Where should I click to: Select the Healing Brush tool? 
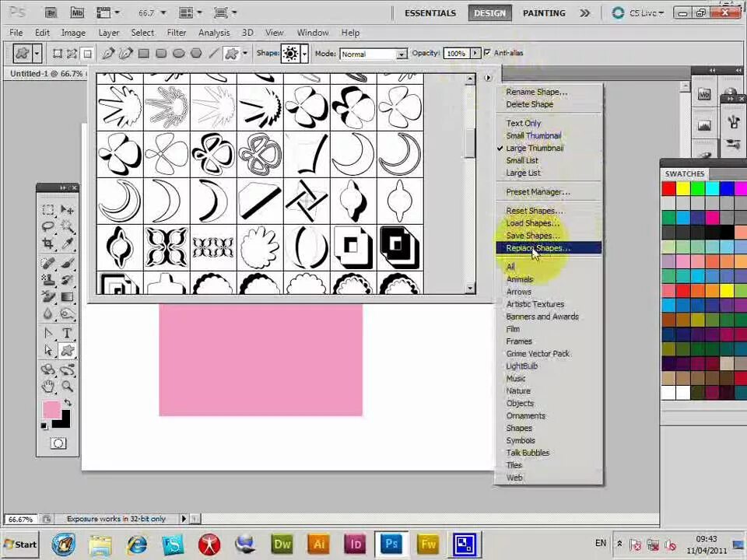click(x=48, y=262)
